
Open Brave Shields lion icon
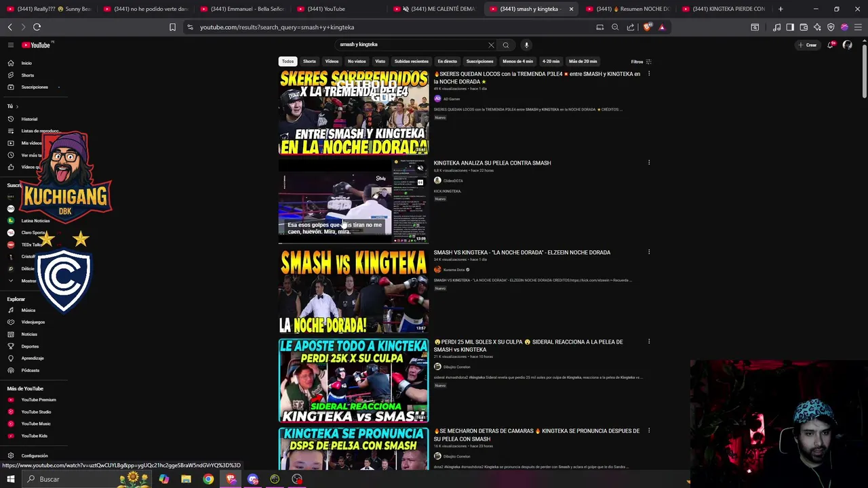pyautogui.click(x=648, y=27)
